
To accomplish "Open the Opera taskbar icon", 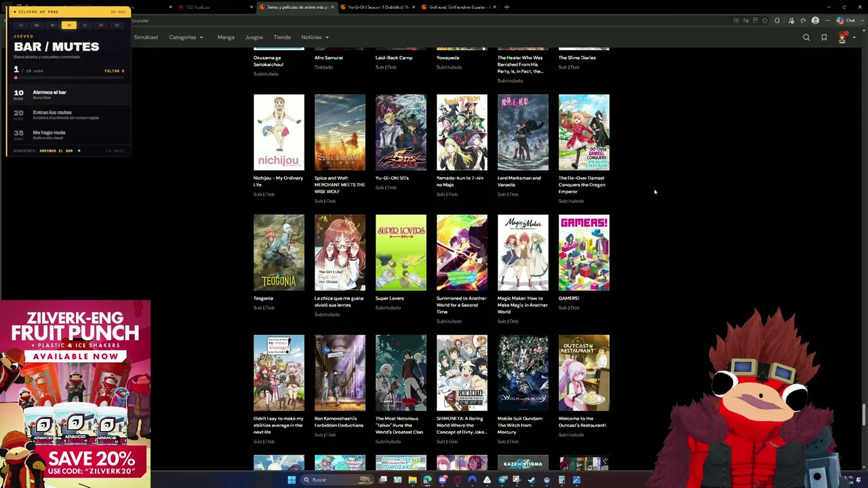I will [x=457, y=480].
